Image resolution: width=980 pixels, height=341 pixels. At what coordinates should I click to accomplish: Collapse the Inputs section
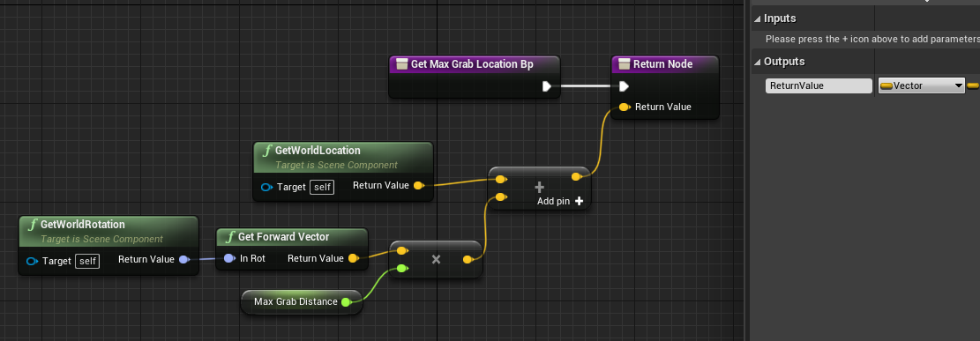tap(758, 19)
